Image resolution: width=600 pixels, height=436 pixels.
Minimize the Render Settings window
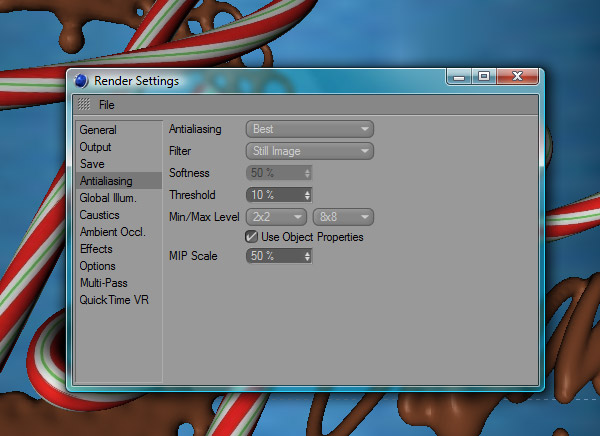(x=459, y=77)
